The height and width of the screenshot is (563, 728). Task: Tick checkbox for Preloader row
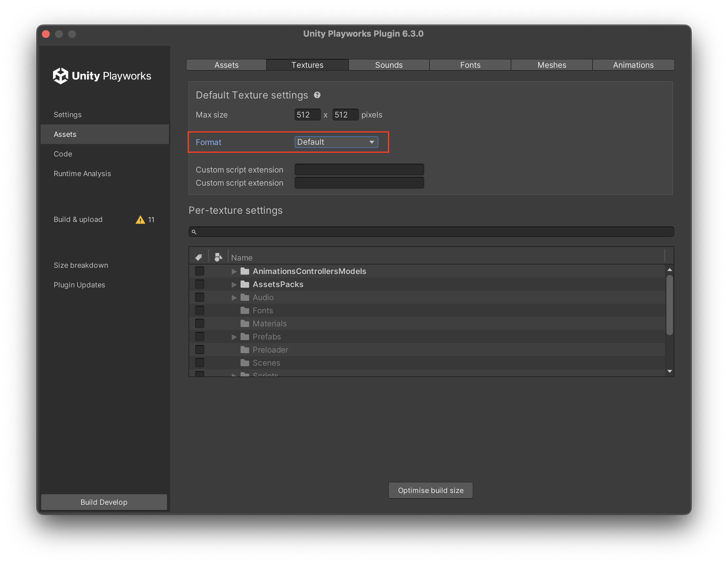click(200, 349)
